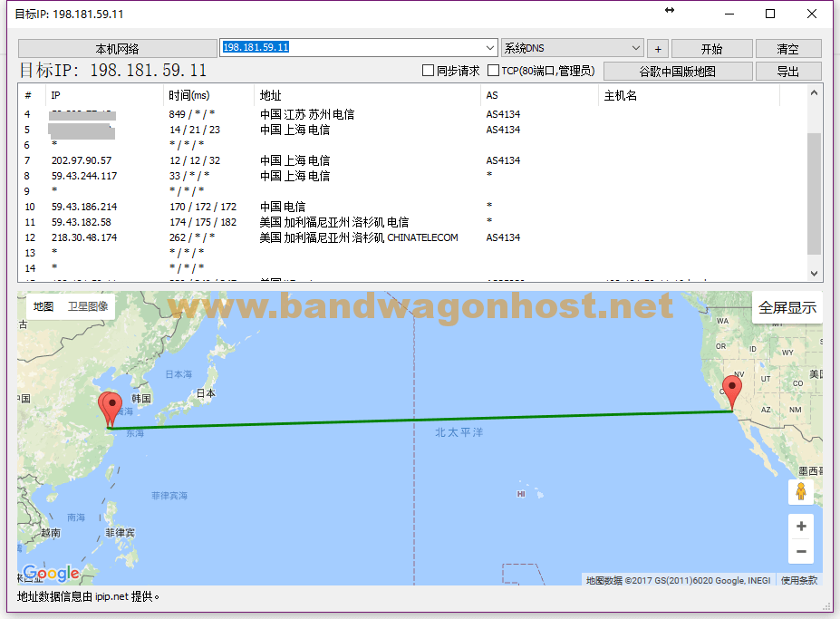840x619 pixels.
Task: Switch map to 地图 view
Action: [43, 306]
